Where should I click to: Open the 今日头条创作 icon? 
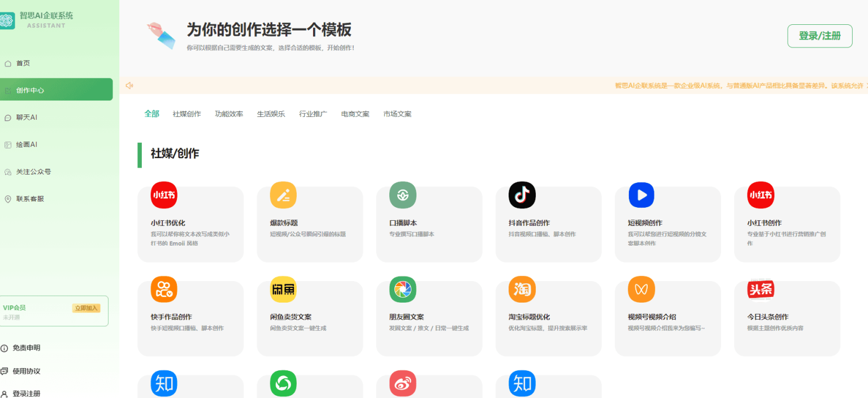761,290
